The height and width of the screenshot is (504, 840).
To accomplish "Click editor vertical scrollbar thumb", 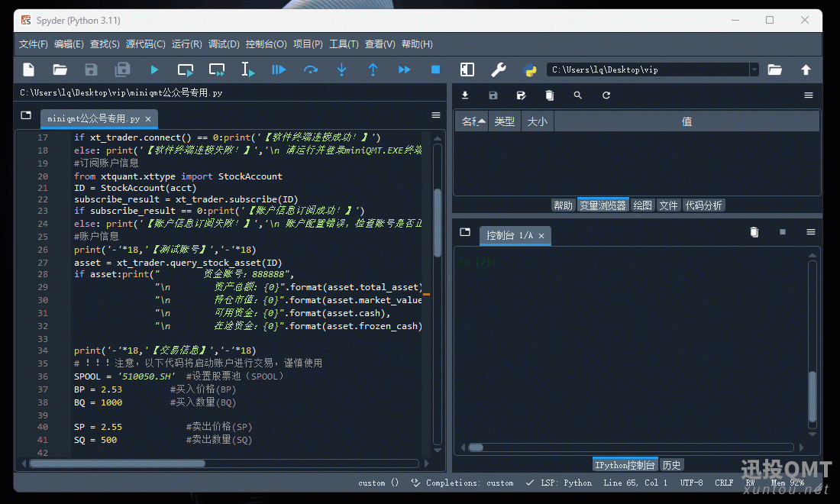I will [437, 223].
